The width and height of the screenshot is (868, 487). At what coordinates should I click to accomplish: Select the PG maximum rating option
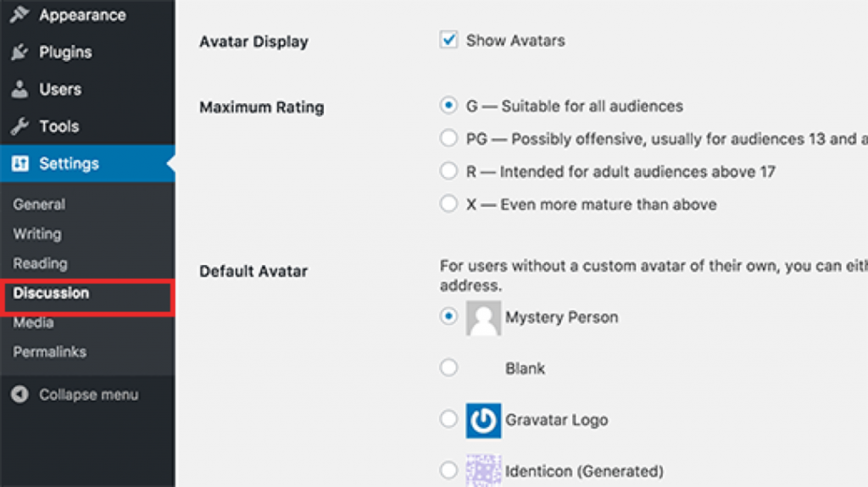pos(448,138)
